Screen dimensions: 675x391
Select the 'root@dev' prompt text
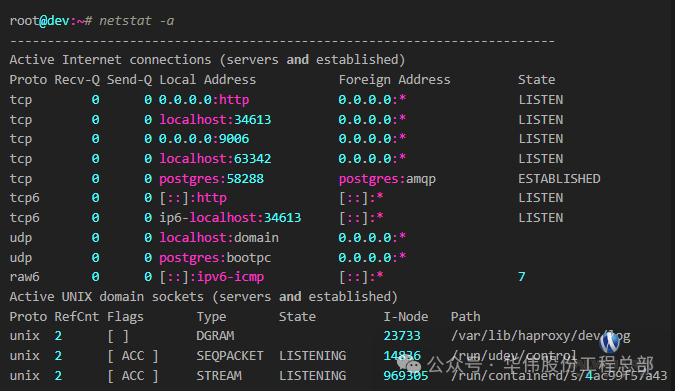click(x=40, y=21)
